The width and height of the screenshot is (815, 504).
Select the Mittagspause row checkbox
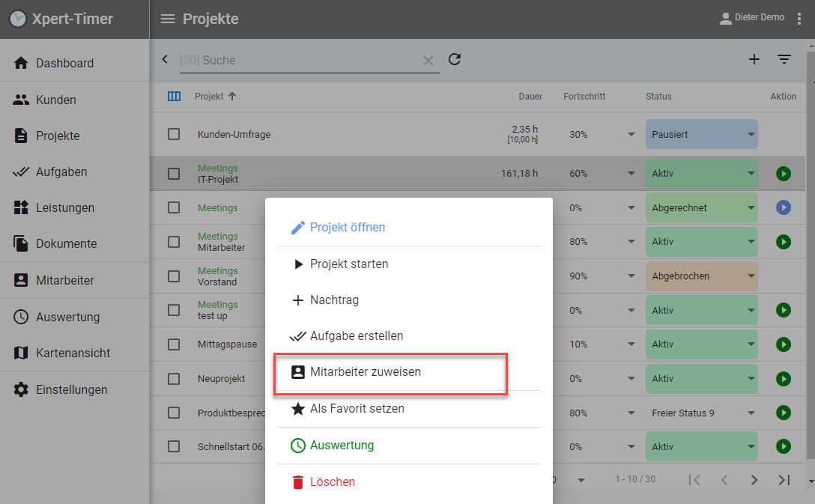point(174,344)
